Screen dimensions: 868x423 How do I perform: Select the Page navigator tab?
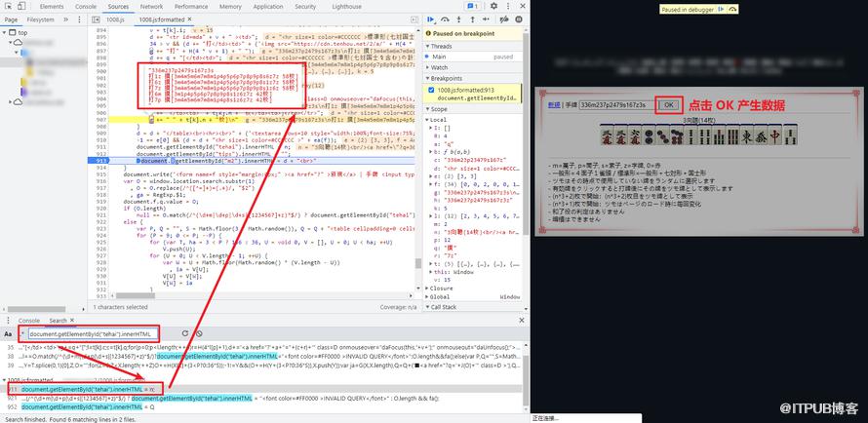11,19
